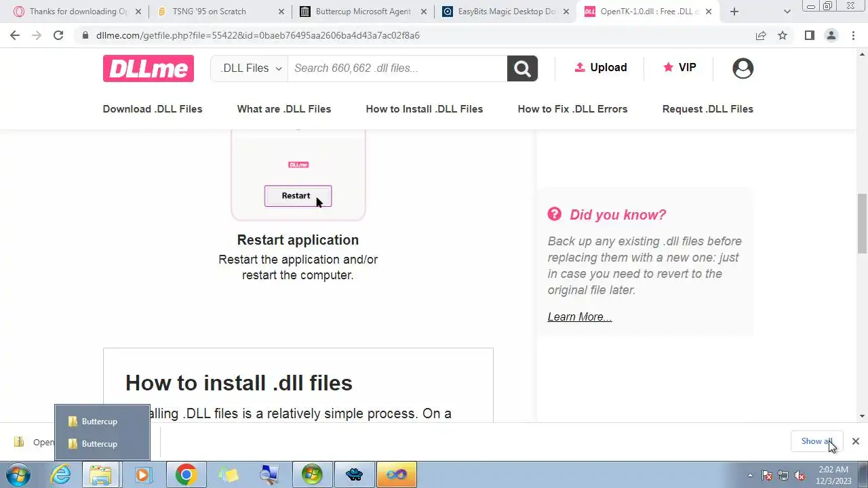Open the .DLL Files search category dropdown
This screenshot has width=868, height=488.
(250, 68)
